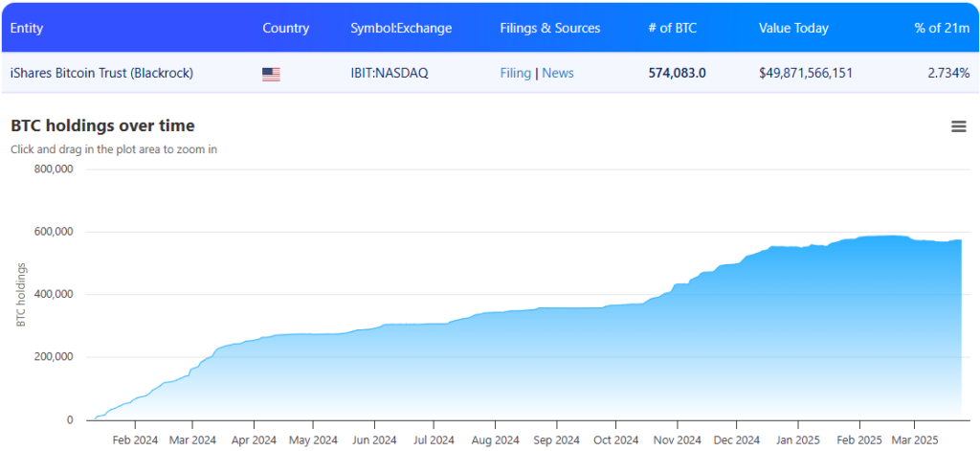This screenshot has height=451, width=980.
Task: Click the Feb 2024 x-axis label
Action: tap(134, 440)
